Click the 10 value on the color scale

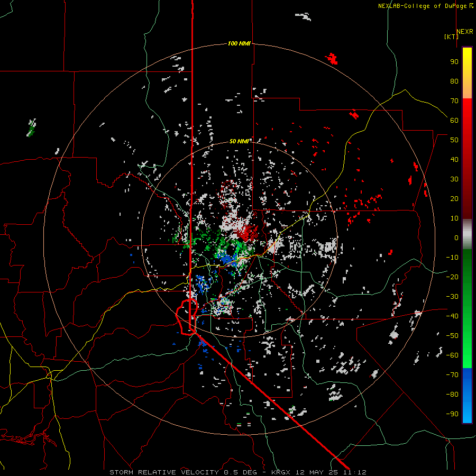click(x=454, y=218)
